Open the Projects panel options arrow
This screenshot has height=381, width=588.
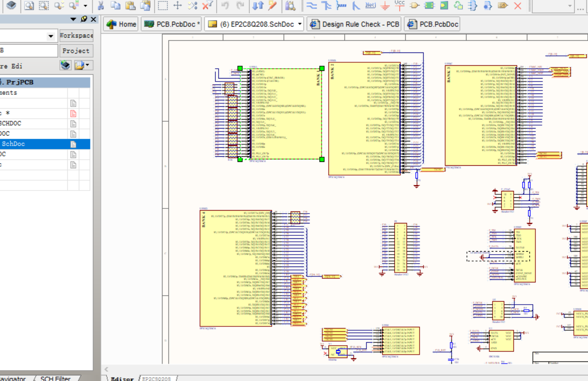point(73,19)
